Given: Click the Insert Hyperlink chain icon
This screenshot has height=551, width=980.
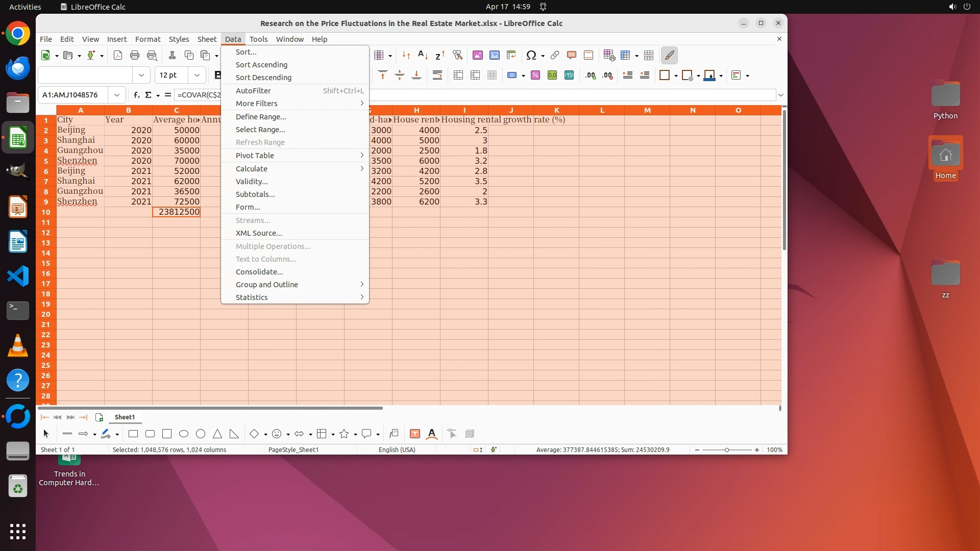Looking at the screenshot, I should [555, 55].
